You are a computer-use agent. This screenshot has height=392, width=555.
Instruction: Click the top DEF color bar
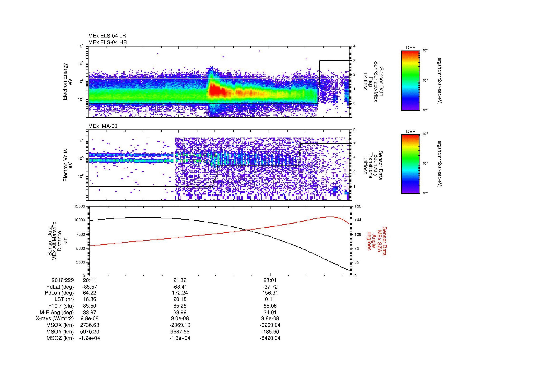(410, 80)
